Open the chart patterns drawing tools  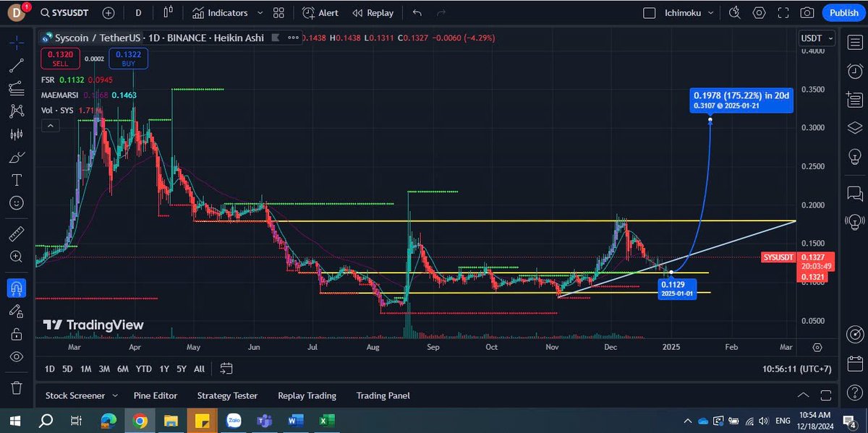click(17, 111)
